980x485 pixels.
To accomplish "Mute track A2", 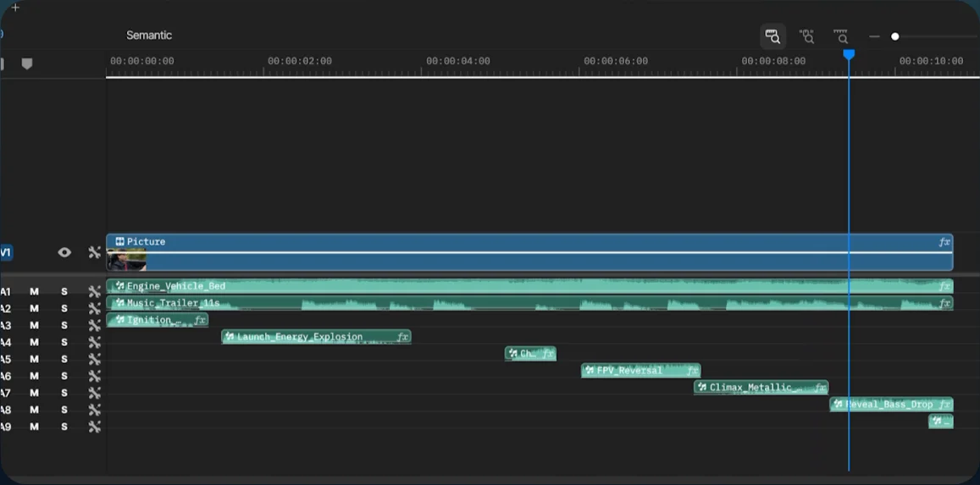I will coord(35,308).
